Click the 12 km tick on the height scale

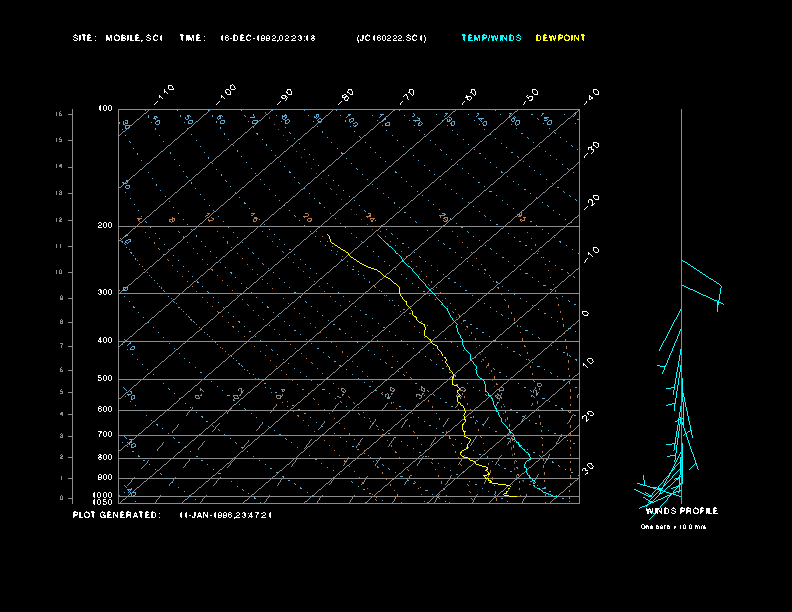(60, 220)
